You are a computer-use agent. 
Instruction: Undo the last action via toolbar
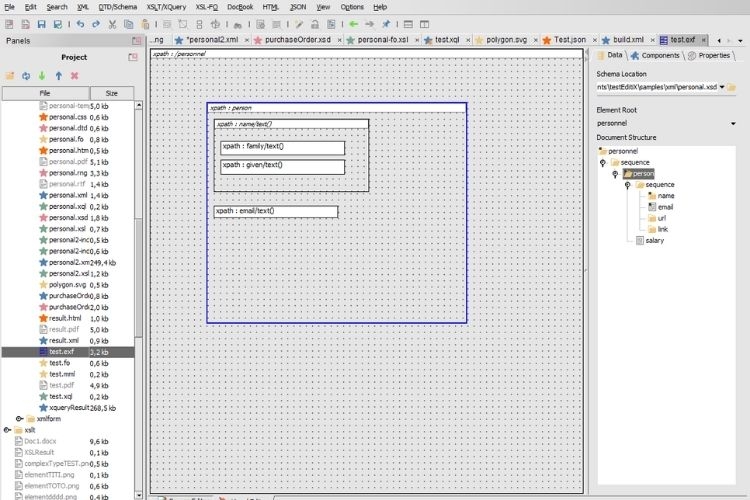pos(80,24)
